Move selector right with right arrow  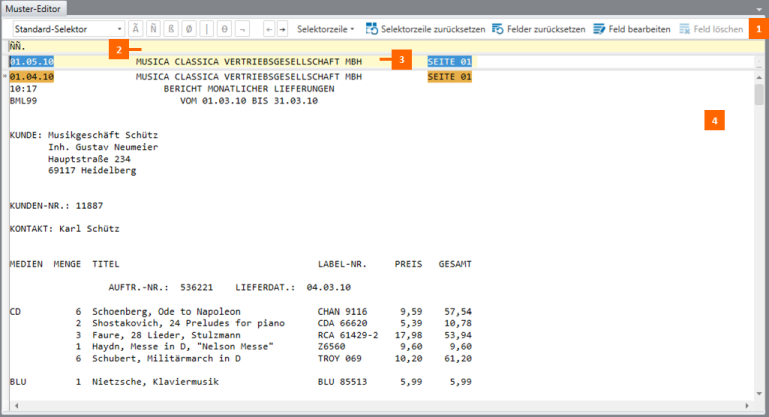[282, 29]
